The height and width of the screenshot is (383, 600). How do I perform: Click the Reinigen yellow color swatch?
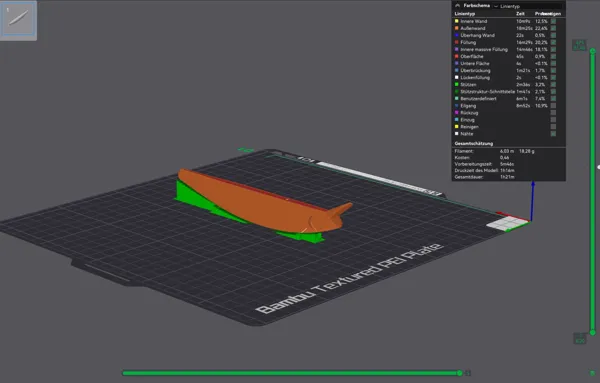click(x=457, y=126)
